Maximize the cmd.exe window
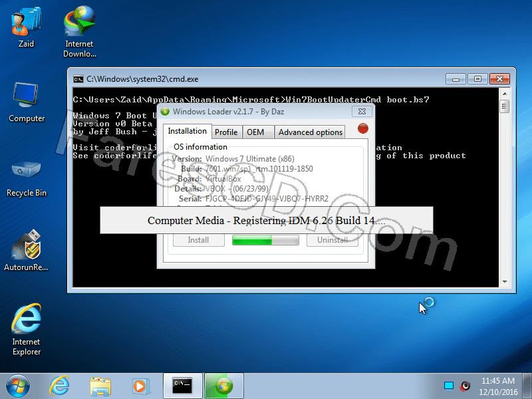This screenshot has height=399, width=532. tap(477, 79)
